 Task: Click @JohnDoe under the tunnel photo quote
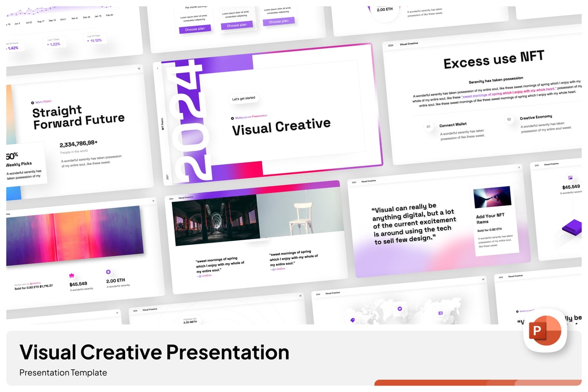[205, 276]
